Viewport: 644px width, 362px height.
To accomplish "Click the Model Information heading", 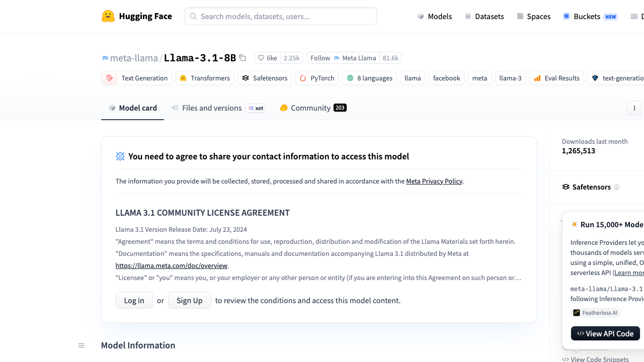I will pyautogui.click(x=138, y=345).
